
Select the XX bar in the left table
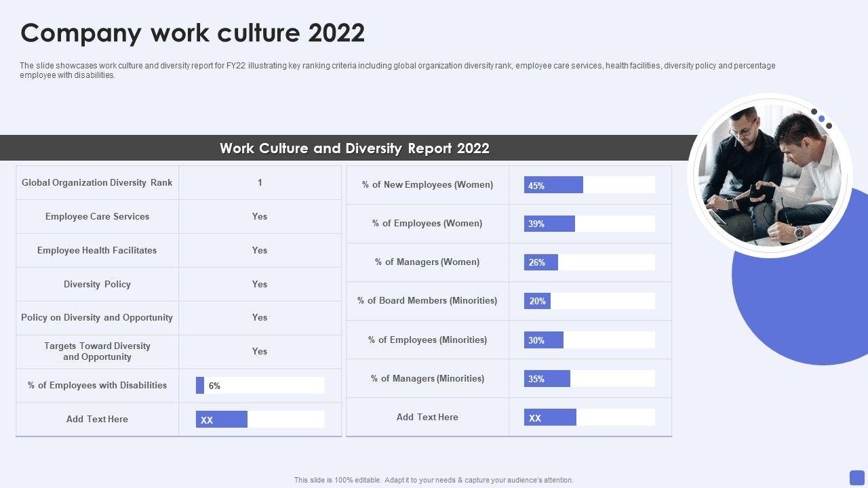point(222,420)
